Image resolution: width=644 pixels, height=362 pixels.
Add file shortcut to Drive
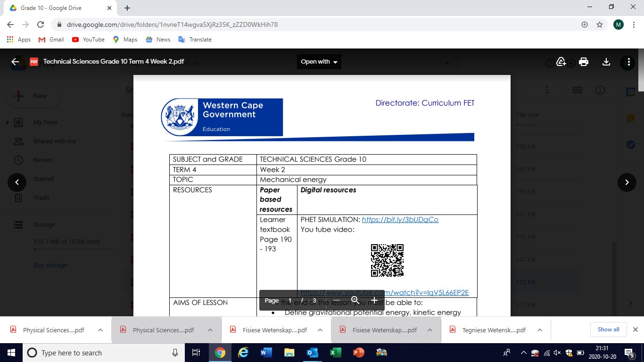tap(561, 62)
